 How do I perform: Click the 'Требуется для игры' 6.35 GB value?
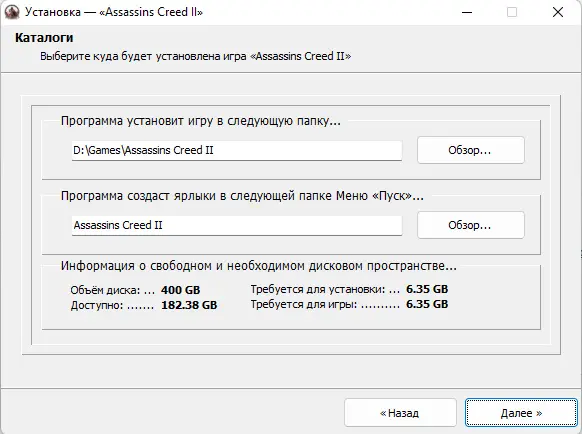click(x=427, y=304)
